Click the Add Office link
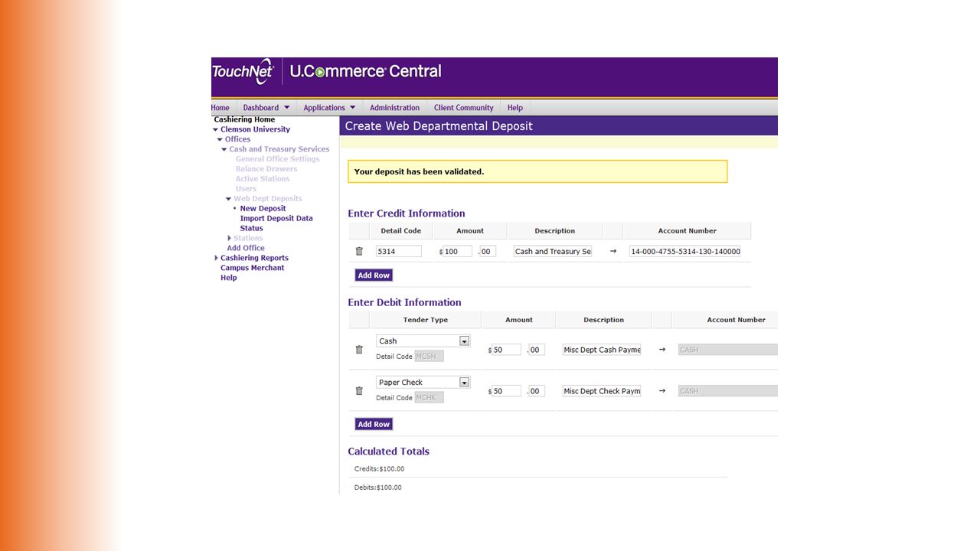This screenshot has width=980, height=551. point(246,248)
